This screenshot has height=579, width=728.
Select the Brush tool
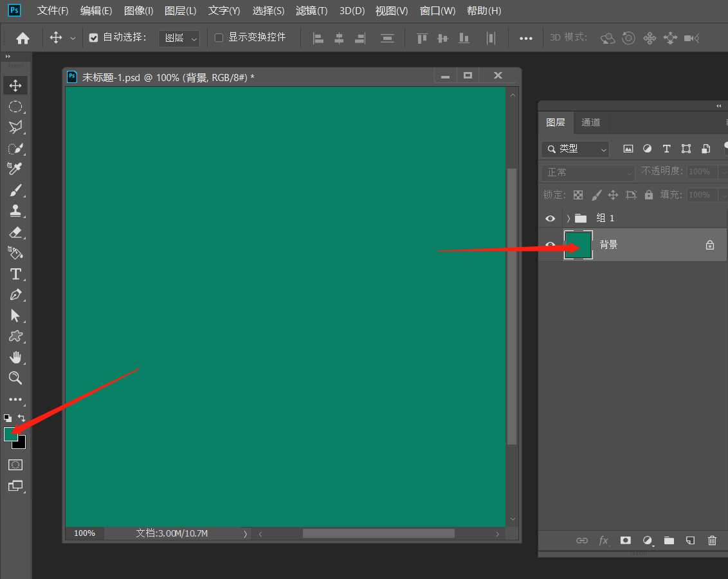tap(15, 190)
